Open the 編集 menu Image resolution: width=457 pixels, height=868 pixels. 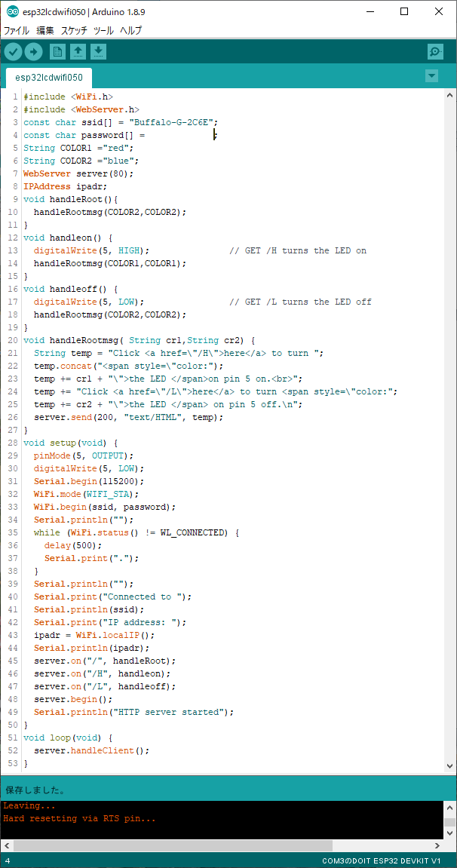[x=45, y=31]
